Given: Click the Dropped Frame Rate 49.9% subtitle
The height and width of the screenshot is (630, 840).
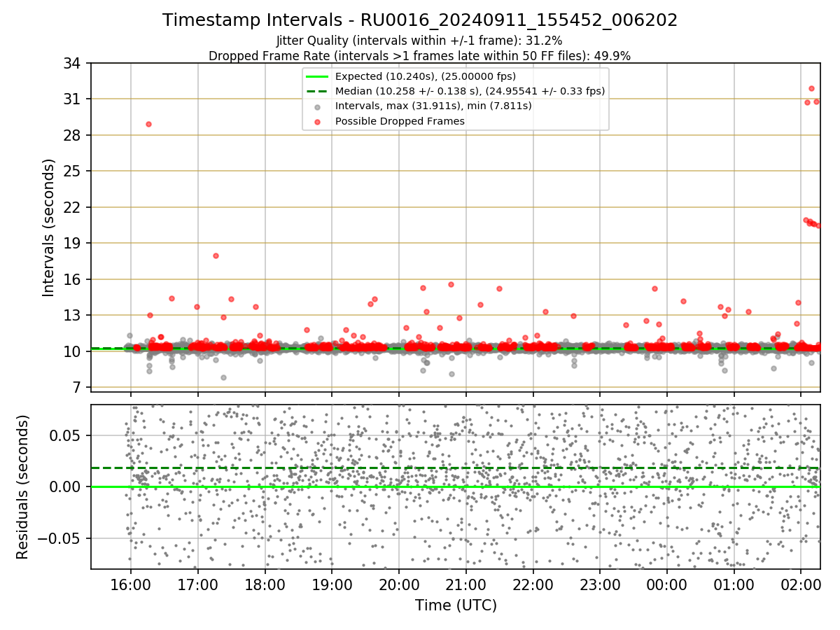Looking at the screenshot, I should click(x=419, y=56).
